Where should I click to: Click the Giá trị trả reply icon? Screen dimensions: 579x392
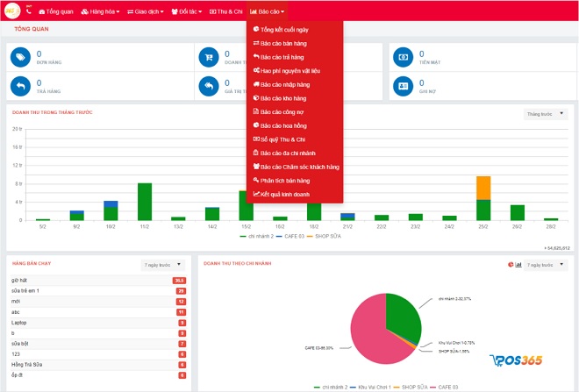209,86
